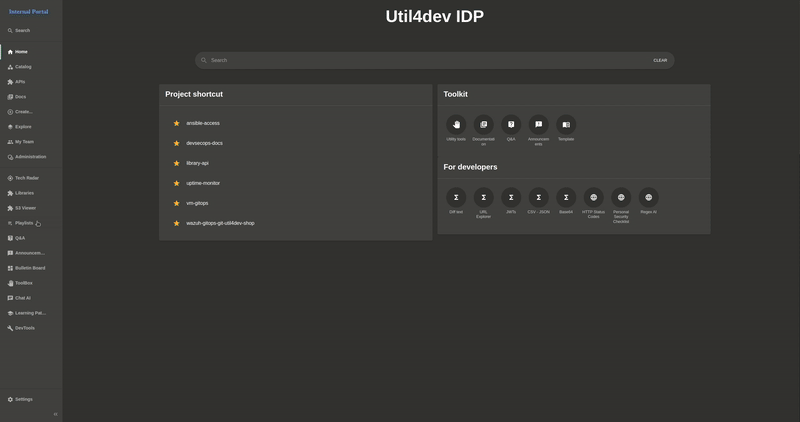Open the Utility tools toolkit icon

coord(456,125)
